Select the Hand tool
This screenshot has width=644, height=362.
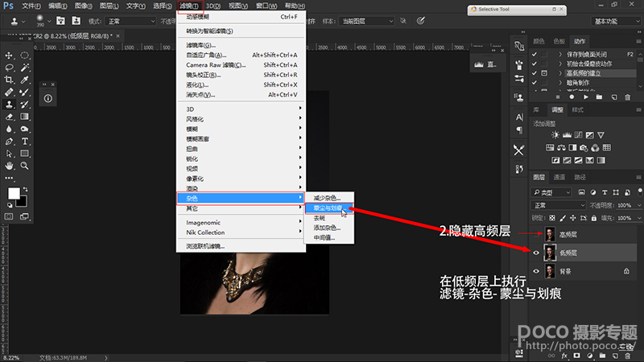[x=10, y=165]
